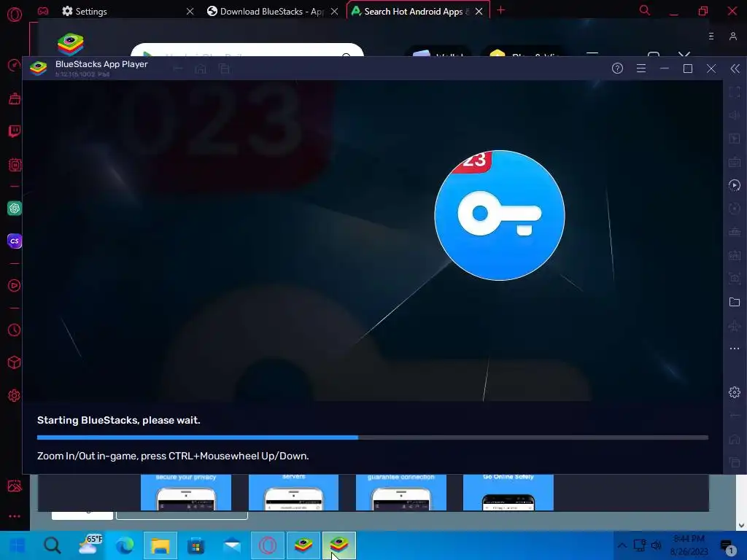
Task: Open GX Control speedometer in Opera sidebar
Action: click(15, 65)
